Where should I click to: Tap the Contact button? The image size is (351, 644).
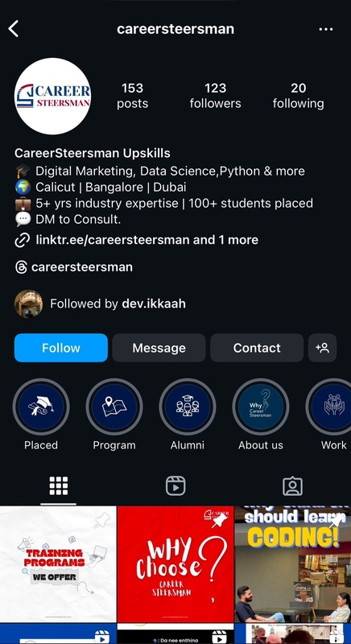tap(257, 348)
